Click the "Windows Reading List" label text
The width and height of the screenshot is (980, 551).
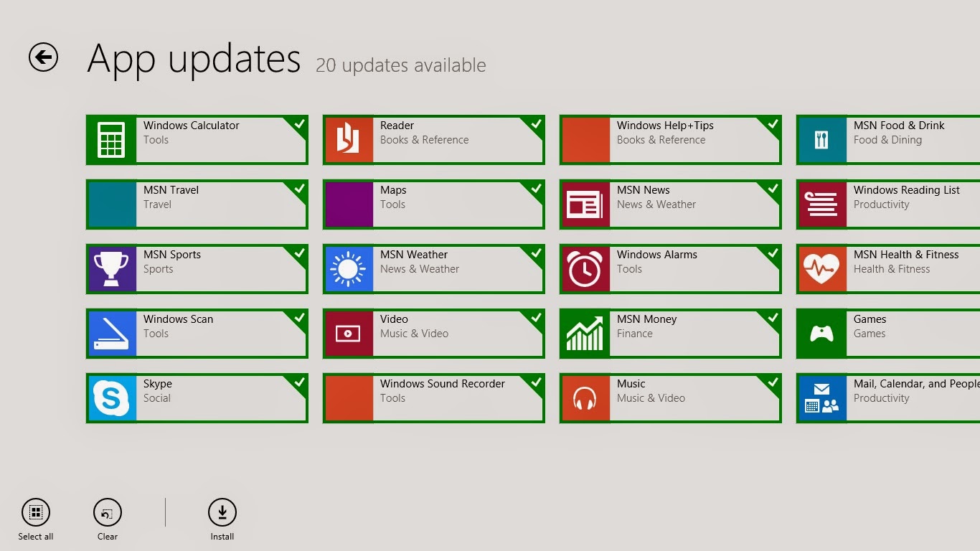[x=907, y=190]
